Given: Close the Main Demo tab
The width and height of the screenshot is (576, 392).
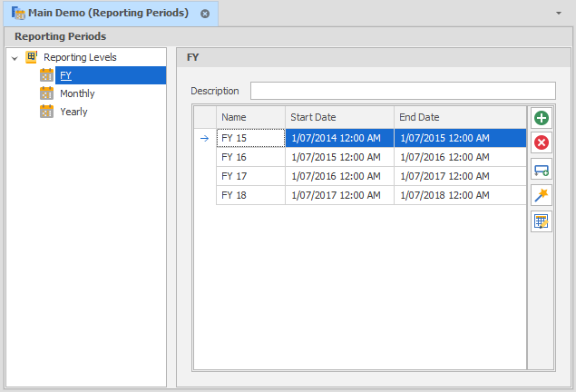Looking at the screenshot, I should 205,14.
